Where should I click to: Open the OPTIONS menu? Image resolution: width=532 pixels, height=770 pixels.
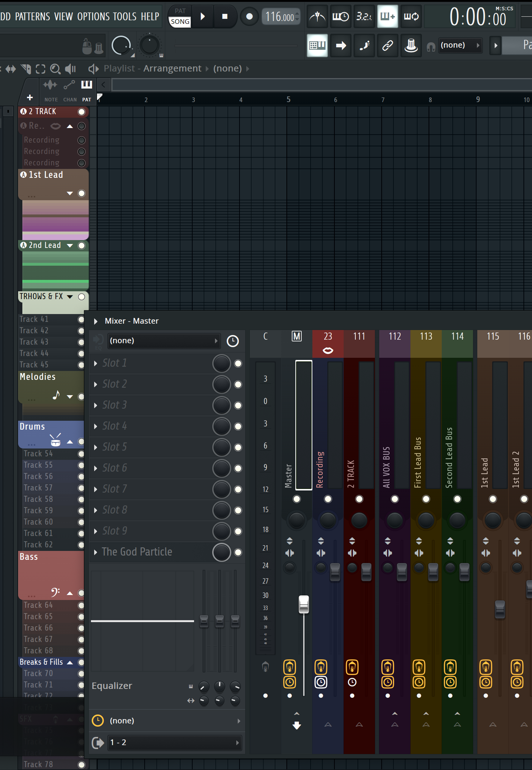pos(93,16)
